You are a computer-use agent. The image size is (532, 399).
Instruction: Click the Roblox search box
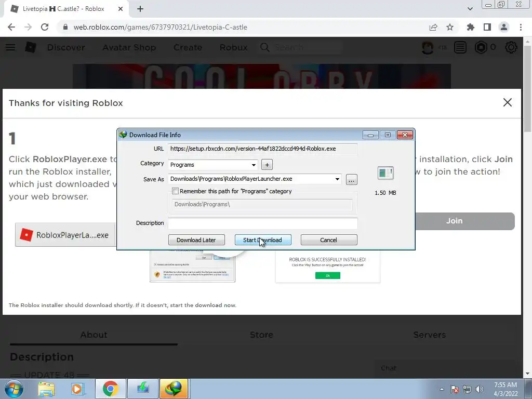[x=301, y=47]
